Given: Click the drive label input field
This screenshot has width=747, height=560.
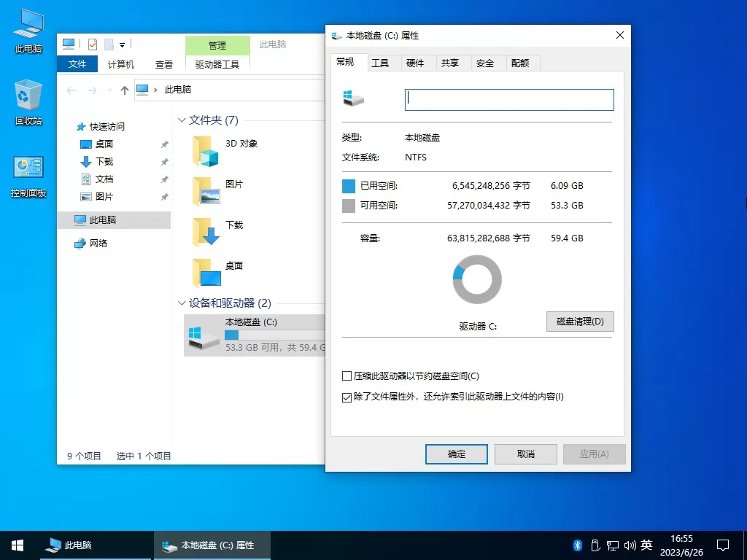Looking at the screenshot, I should click(508, 99).
